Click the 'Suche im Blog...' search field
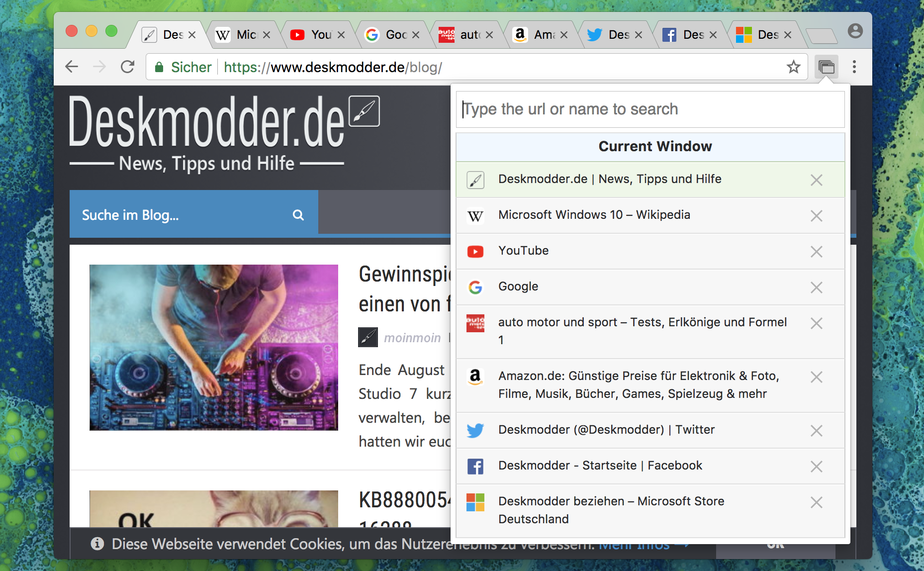Image resolution: width=924 pixels, height=571 pixels. coord(194,215)
